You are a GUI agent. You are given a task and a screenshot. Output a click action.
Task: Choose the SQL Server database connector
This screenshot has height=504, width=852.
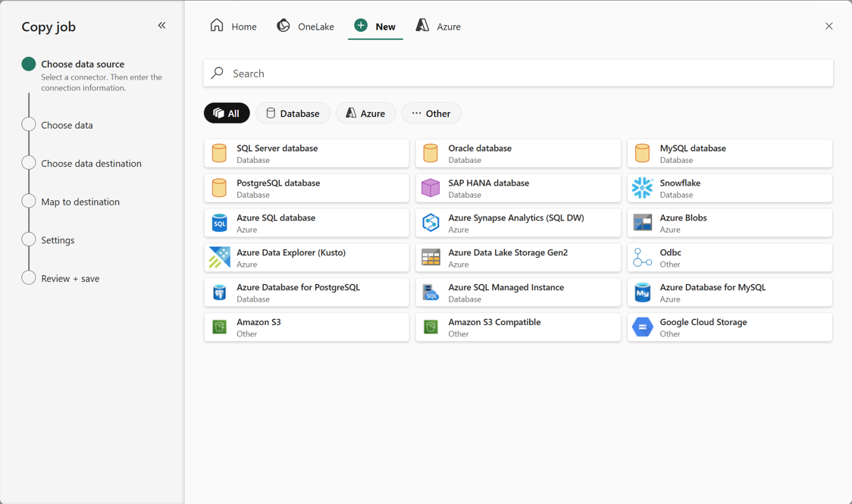click(306, 153)
